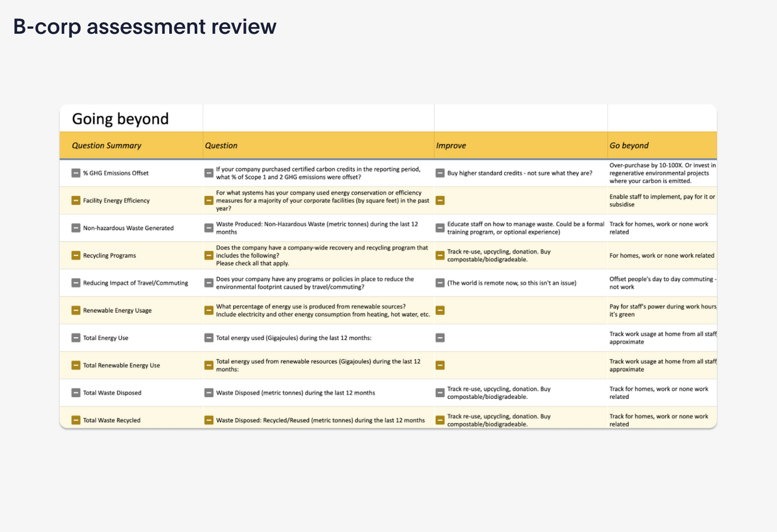Click minus icon before travel/commuting footprint question
This screenshot has width=777, height=532.
pos(209,283)
